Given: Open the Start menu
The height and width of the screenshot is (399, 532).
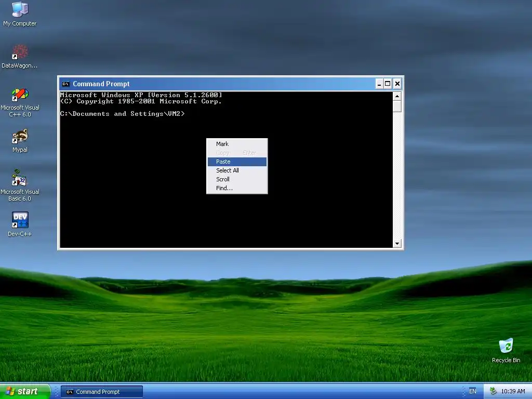Looking at the screenshot, I should 25,391.
